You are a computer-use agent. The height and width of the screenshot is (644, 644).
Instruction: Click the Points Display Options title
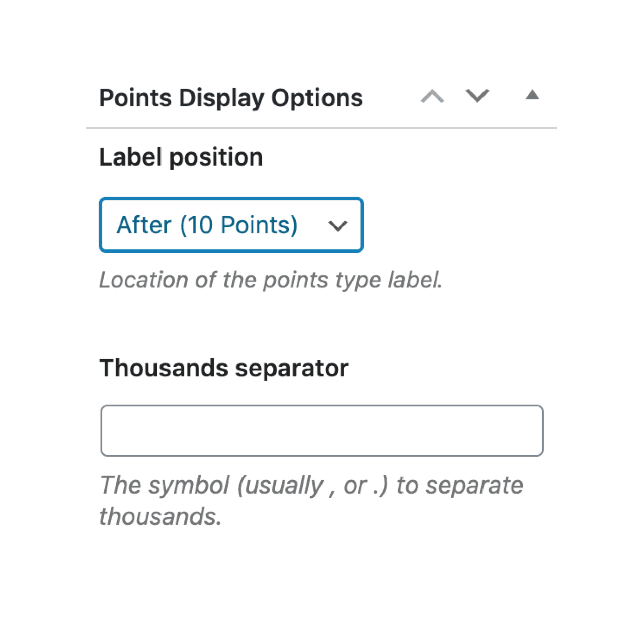[x=231, y=97]
